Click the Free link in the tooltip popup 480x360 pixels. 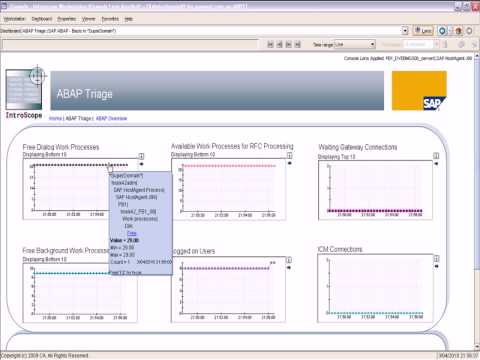pyautogui.click(x=132, y=233)
